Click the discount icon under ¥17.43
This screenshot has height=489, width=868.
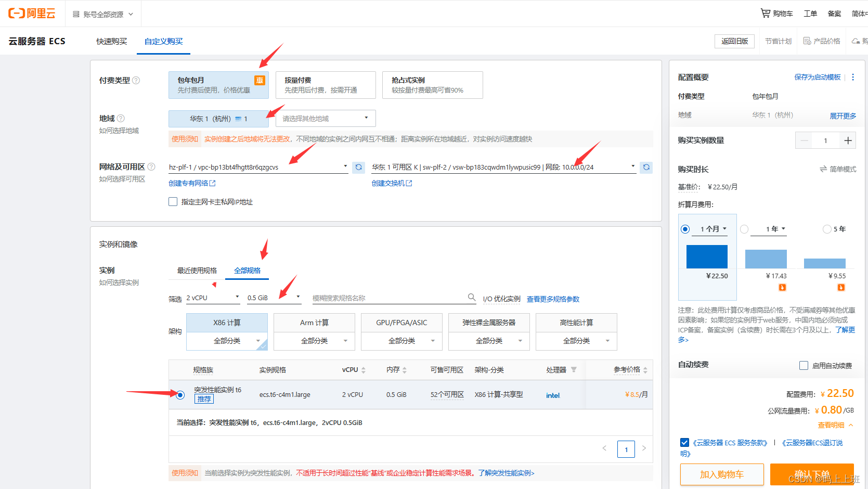[782, 287]
